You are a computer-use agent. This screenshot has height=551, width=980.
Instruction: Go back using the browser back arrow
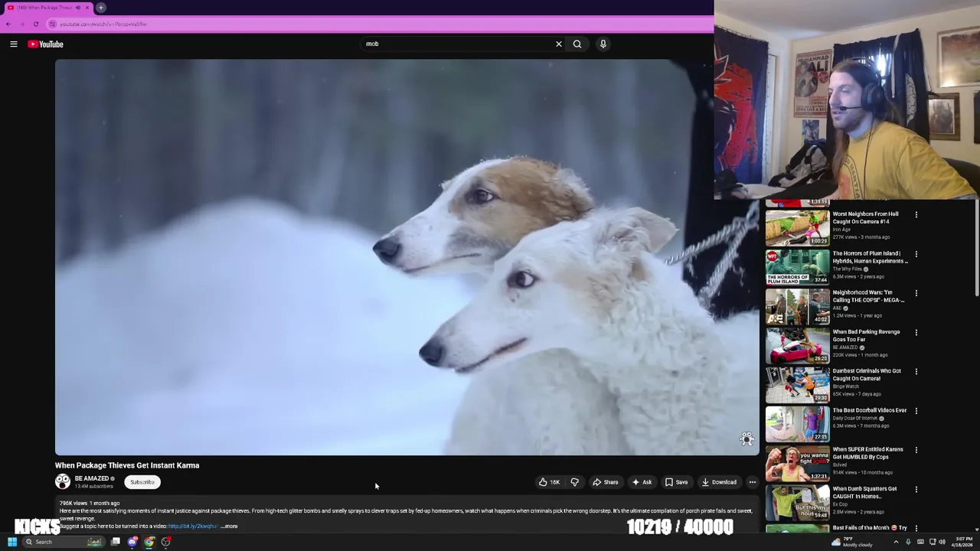[8, 24]
